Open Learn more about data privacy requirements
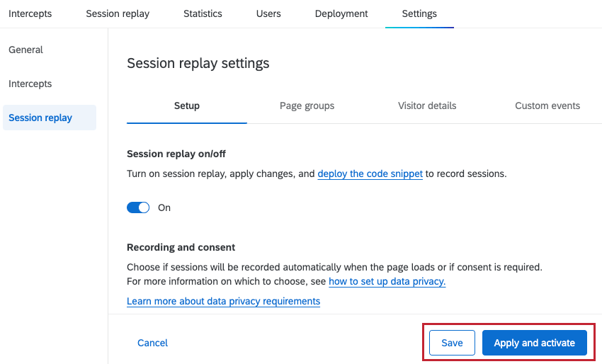602x364 pixels. point(223,302)
